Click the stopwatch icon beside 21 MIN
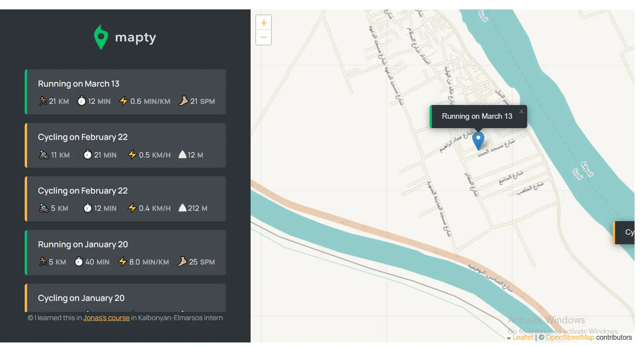The height and width of the screenshot is (346, 644). pos(88,155)
